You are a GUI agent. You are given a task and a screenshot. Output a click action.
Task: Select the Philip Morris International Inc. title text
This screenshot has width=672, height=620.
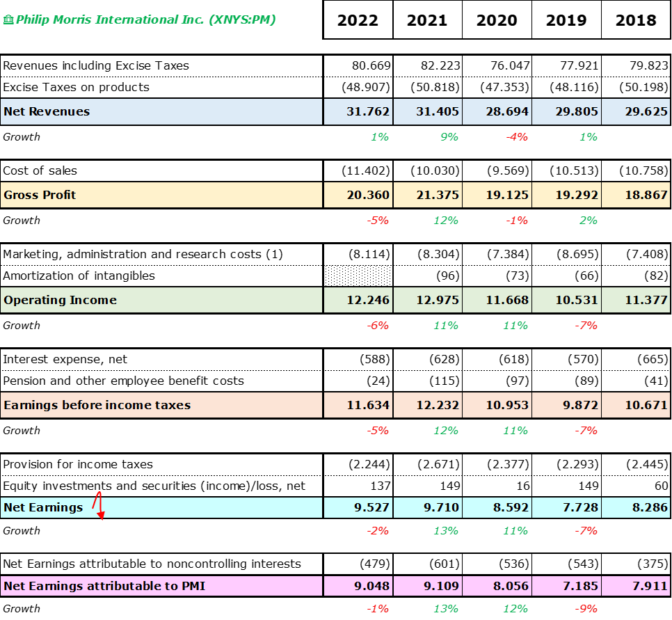[145, 19]
